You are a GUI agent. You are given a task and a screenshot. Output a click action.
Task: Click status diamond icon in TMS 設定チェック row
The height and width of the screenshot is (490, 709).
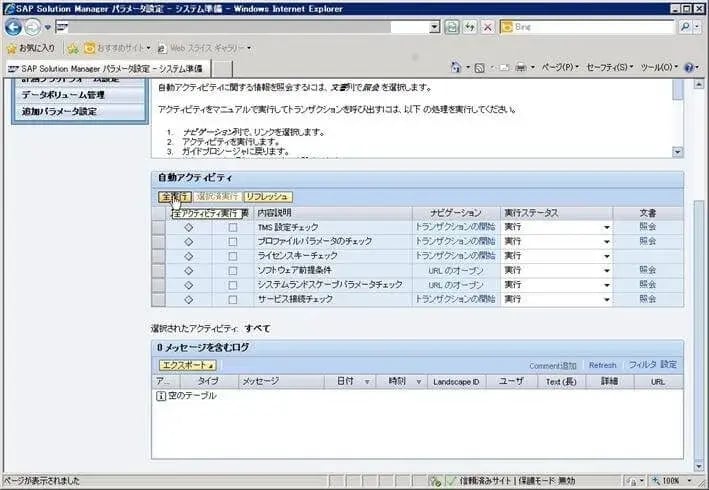[x=189, y=227]
